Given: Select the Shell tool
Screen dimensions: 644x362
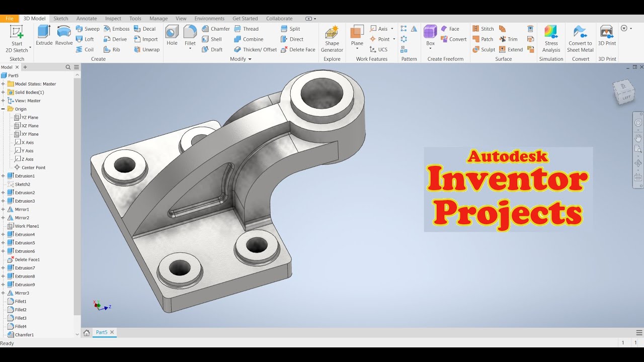Looking at the screenshot, I should (212, 39).
